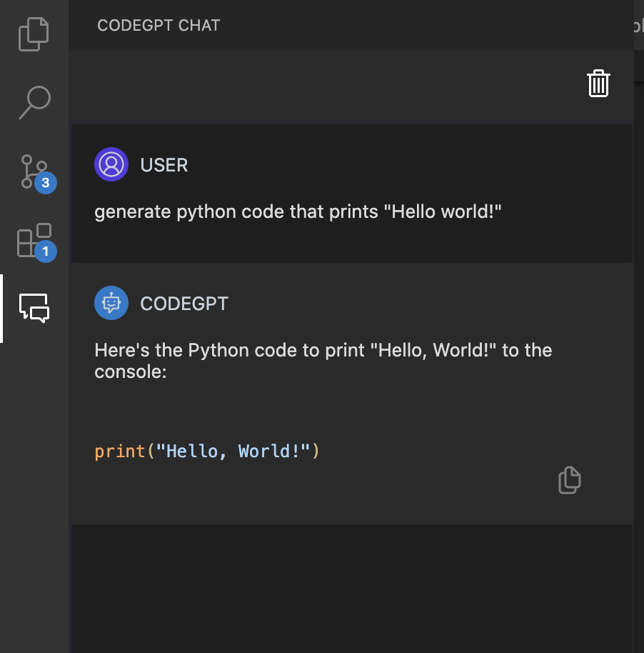Click the USER avatar icon
Viewport: 644px width, 653px height.
tap(111, 164)
